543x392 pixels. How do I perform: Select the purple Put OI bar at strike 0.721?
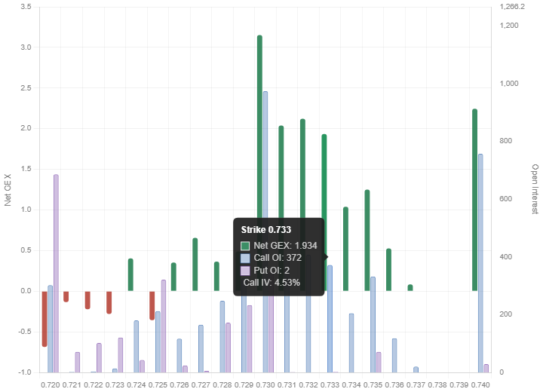78,363
